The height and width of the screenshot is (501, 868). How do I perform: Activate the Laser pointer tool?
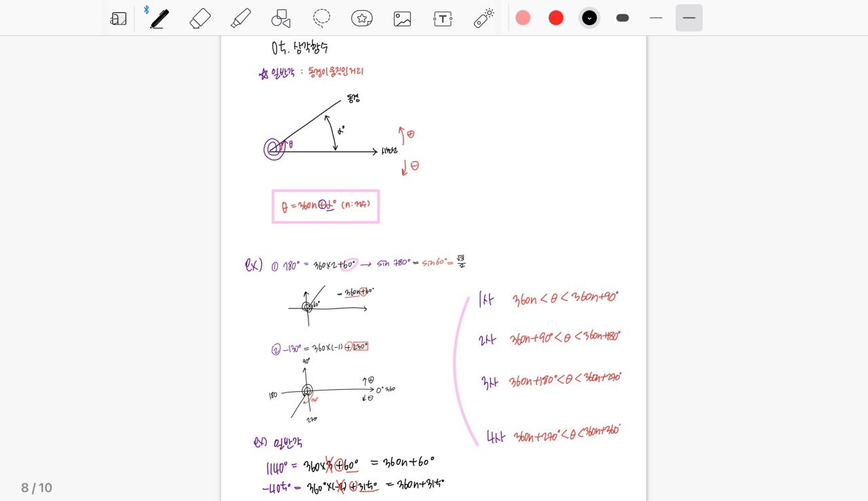[484, 18]
